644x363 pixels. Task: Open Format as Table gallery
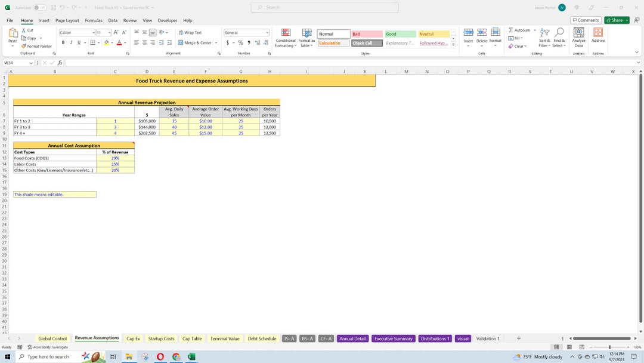pyautogui.click(x=307, y=38)
